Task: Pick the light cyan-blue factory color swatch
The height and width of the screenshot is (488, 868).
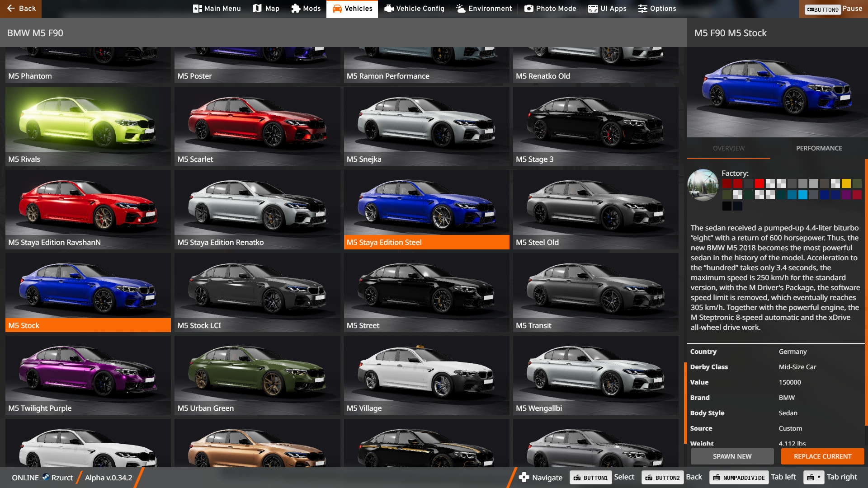Action: tap(802, 195)
